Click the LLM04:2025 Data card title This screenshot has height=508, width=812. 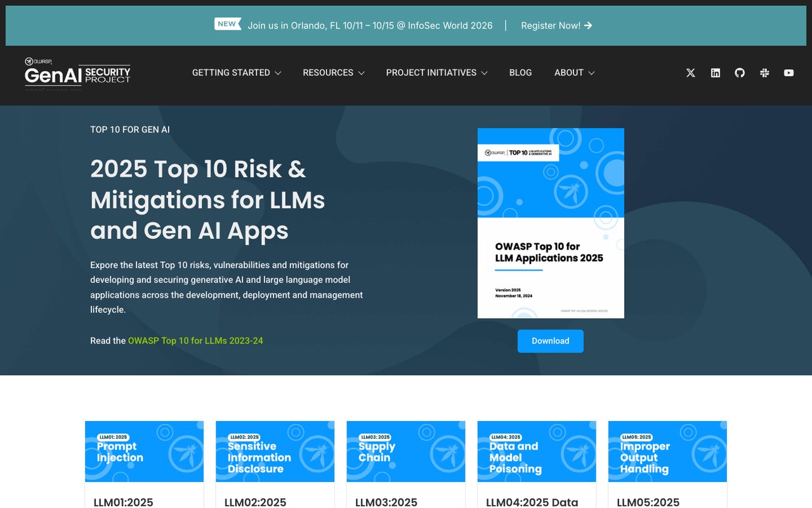532,502
